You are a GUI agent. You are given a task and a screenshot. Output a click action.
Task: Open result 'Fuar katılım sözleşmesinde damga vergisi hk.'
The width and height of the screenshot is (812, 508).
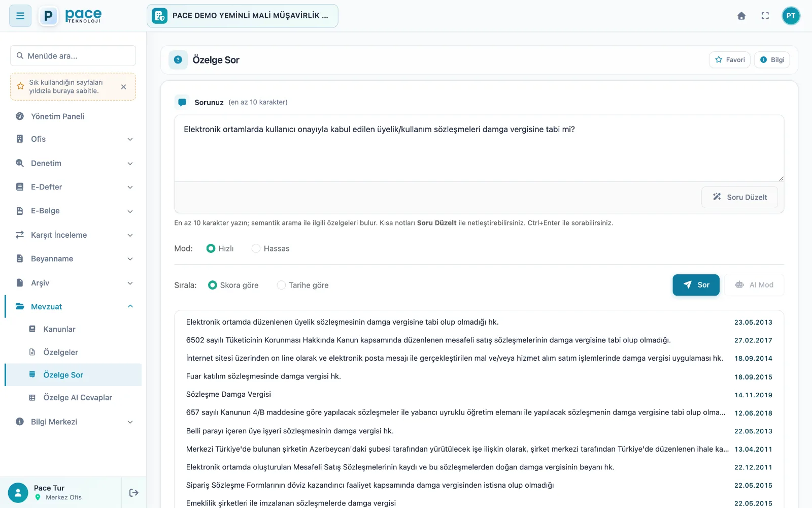tap(263, 376)
